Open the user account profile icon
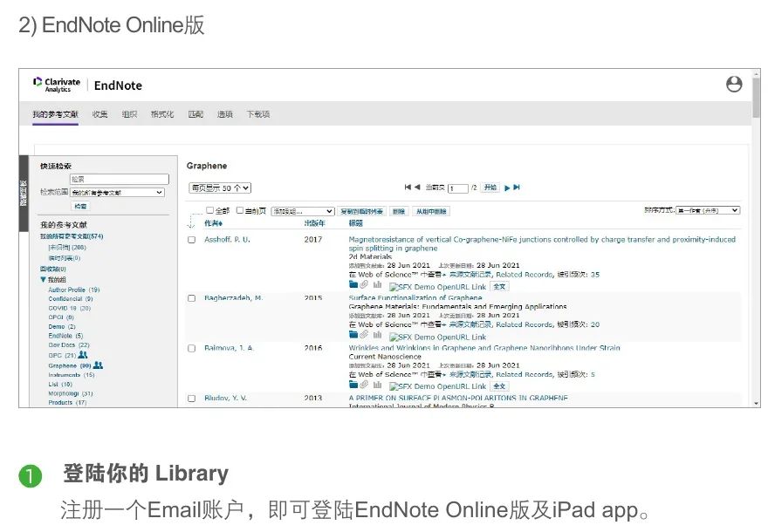The image size is (768, 532). click(734, 85)
